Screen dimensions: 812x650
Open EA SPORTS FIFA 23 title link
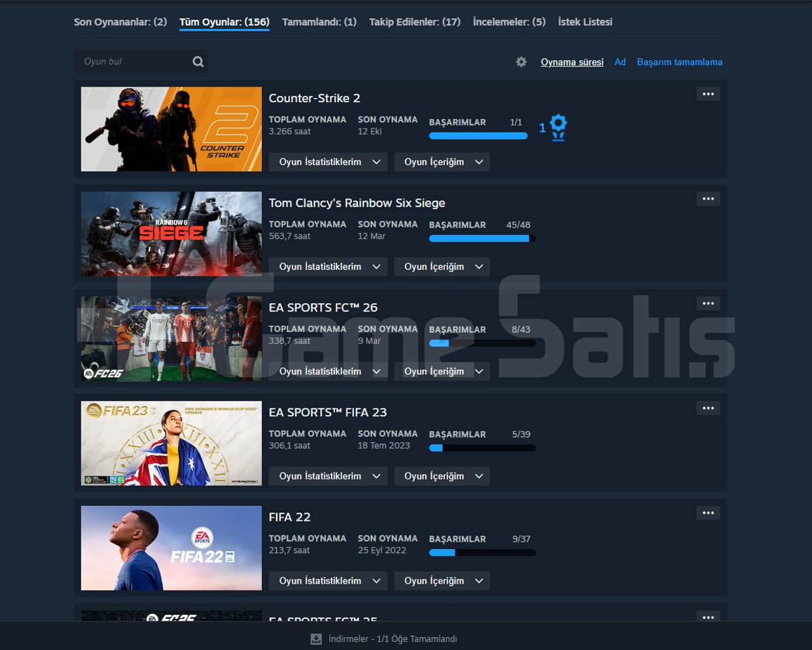tap(328, 412)
